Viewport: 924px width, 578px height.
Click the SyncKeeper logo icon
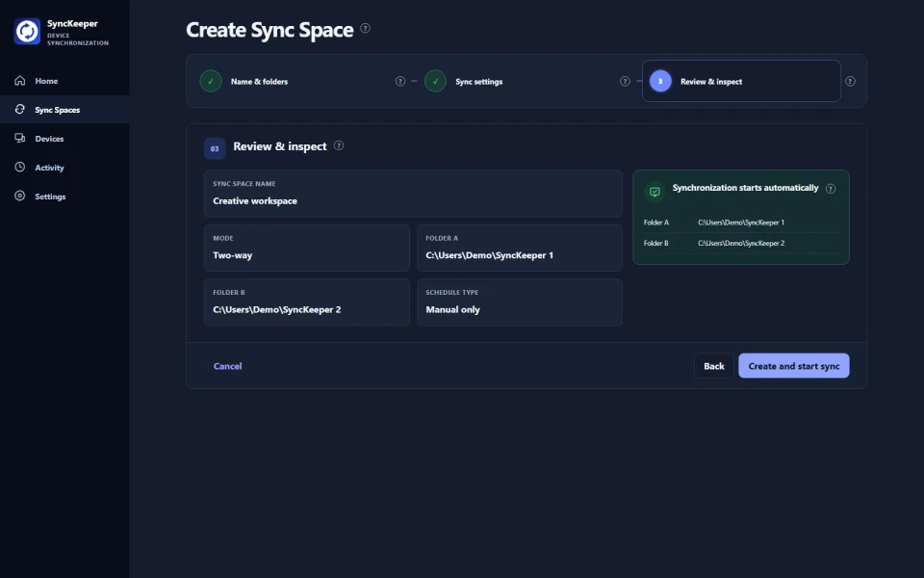[x=27, y=31]
